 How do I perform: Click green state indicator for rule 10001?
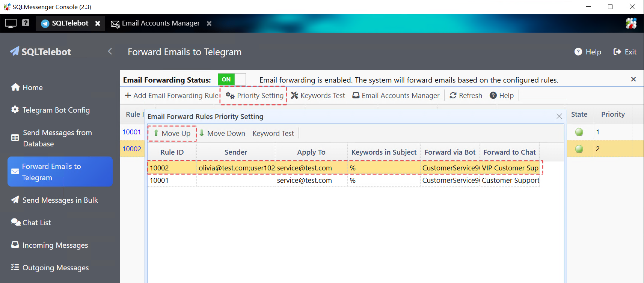click(579, 132)
